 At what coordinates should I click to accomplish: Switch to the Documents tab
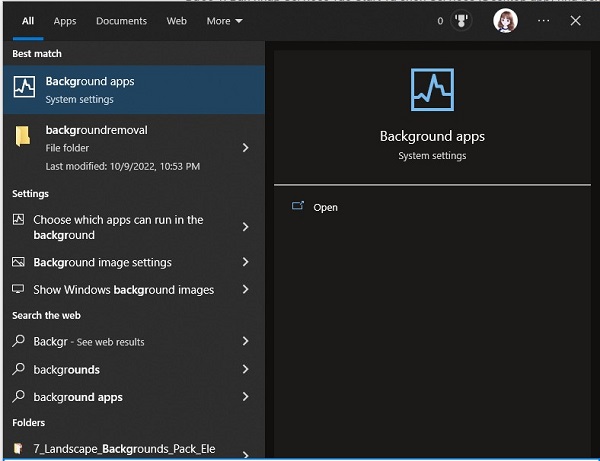[121, 21]
